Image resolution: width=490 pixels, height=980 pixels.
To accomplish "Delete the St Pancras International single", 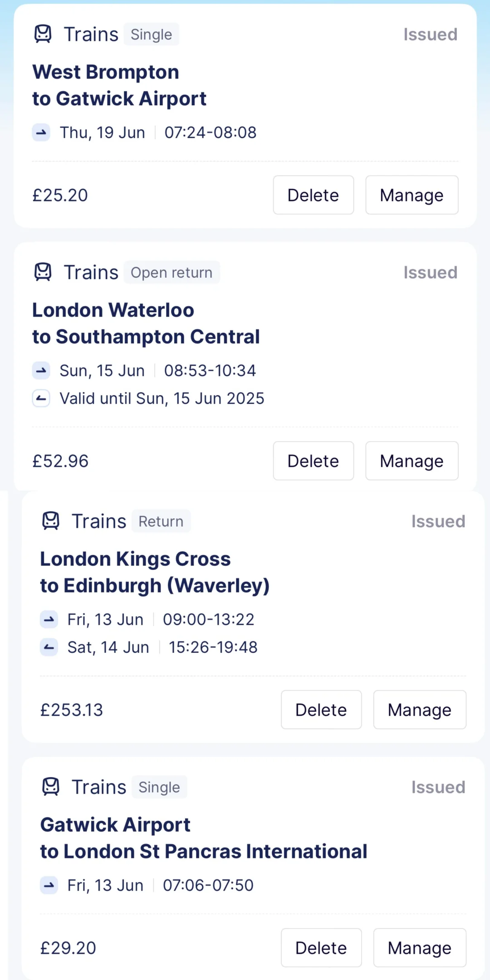I will click(x=321, y=948).
